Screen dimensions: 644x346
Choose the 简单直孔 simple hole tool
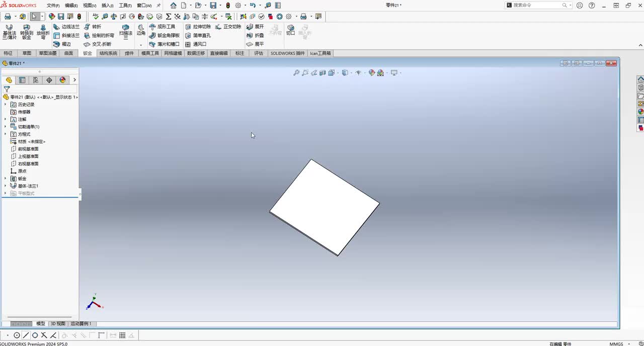tap(198, 36)
